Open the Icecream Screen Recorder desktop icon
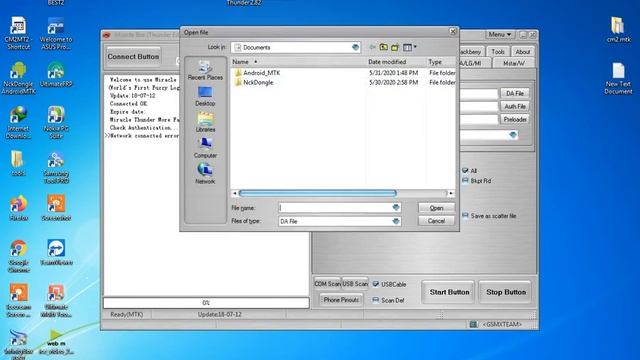The height and width of the screenshot is (360, 640). click(18, 301)
